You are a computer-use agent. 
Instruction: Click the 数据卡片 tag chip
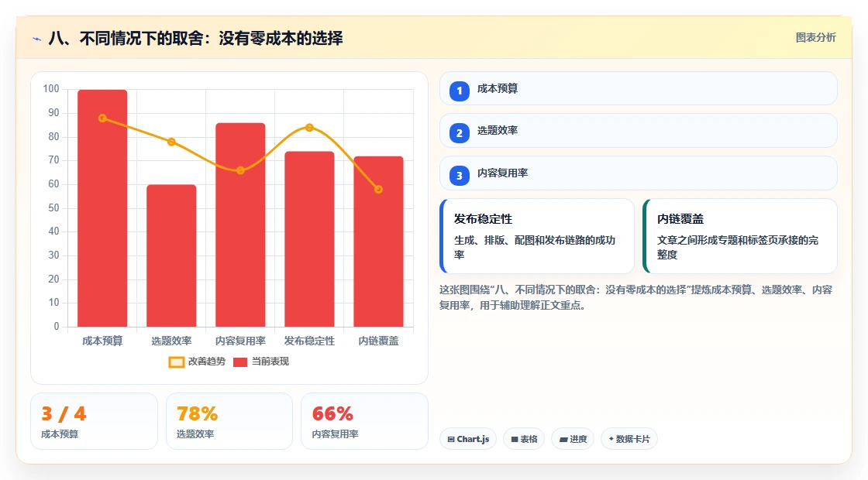[x=629, y=439]
